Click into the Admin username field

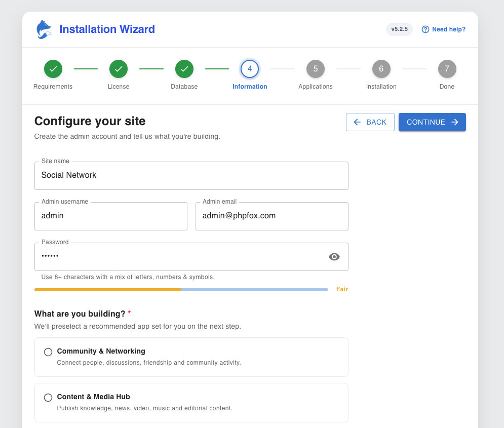point(111,216)
